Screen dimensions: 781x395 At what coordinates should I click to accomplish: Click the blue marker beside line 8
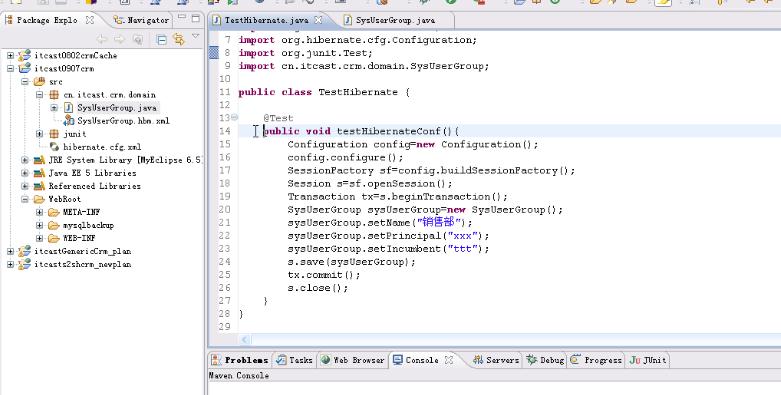213,52
